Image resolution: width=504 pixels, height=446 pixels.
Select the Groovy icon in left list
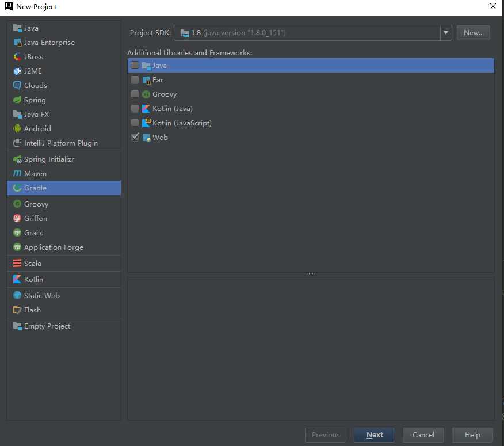pyautogui.click(x=17, y=204)
